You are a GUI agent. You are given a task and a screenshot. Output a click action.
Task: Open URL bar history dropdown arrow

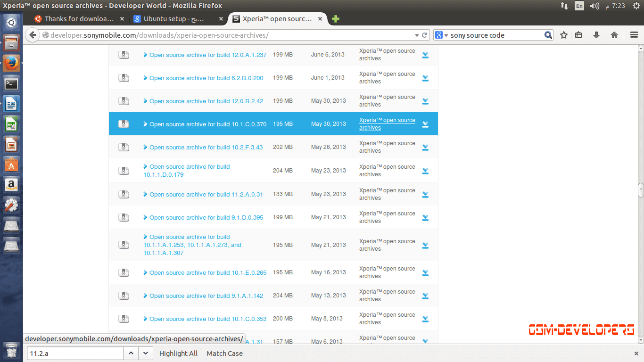coord(417,35)
